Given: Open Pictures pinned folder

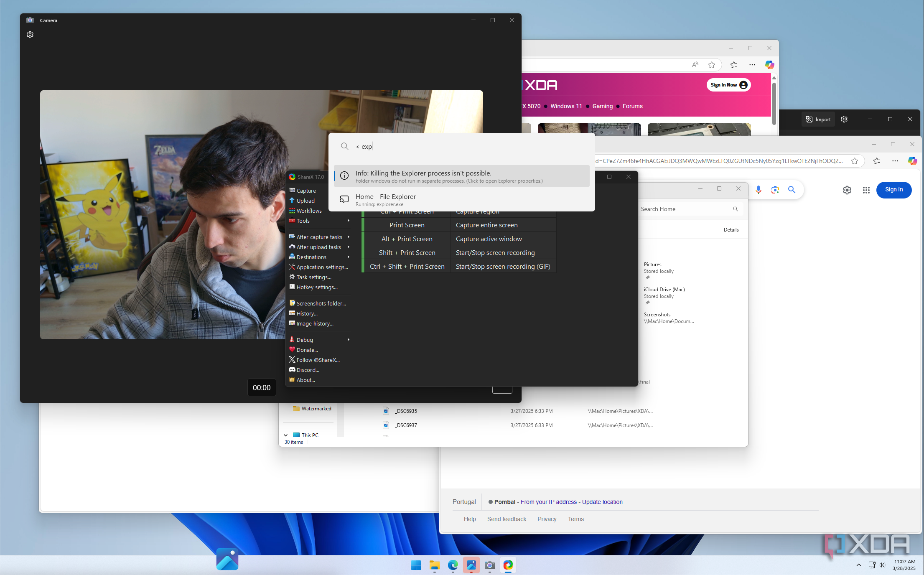Looking at the screenshot, I should [x=659, y=270].
